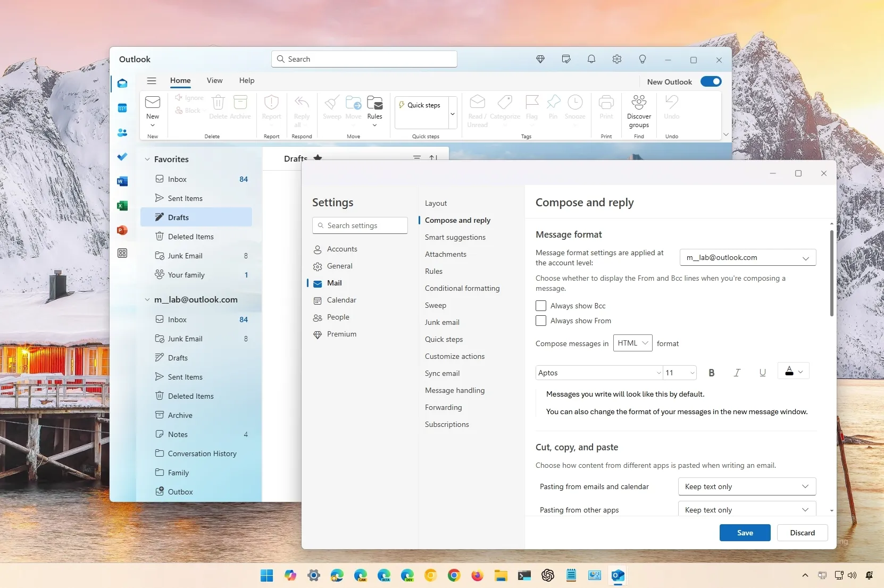The height and width of the screenshot is (588, 884).
Task: Click the Tips lightbulb icon
Action: 643,59
